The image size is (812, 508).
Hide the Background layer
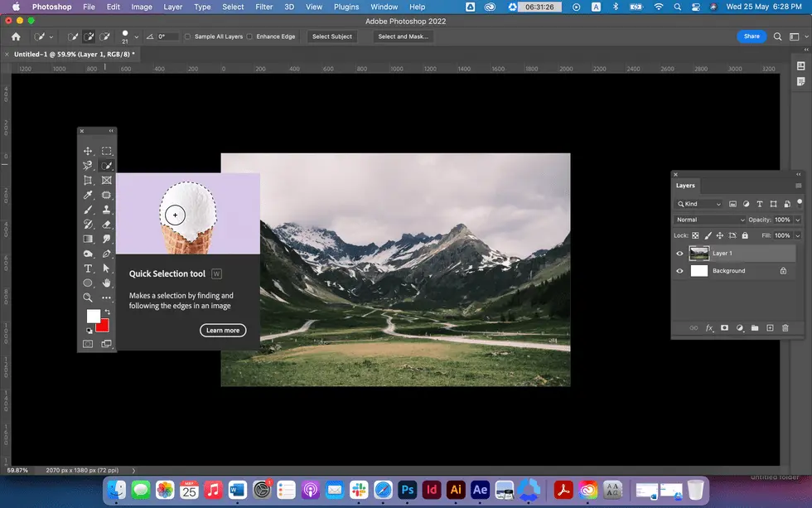[x=679, y=271]
